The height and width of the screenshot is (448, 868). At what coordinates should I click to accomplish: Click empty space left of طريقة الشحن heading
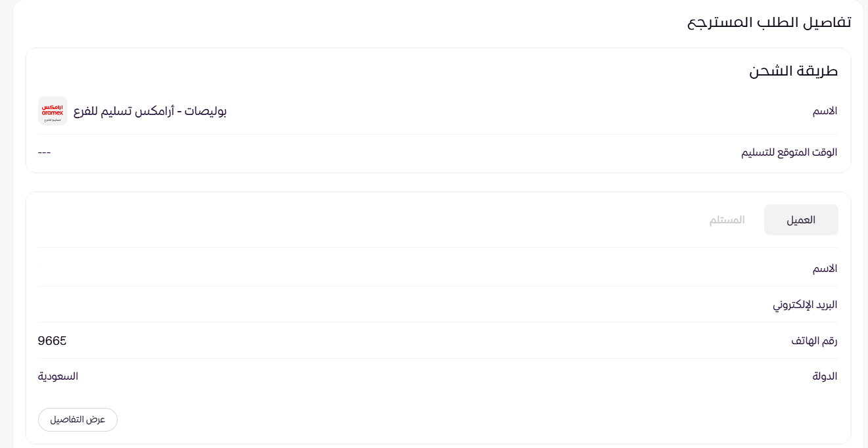(394, 72)
